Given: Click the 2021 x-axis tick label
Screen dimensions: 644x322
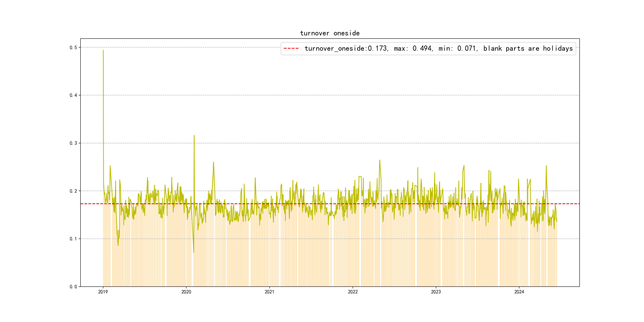Looking at the screenshot, I should pos(269,292).
